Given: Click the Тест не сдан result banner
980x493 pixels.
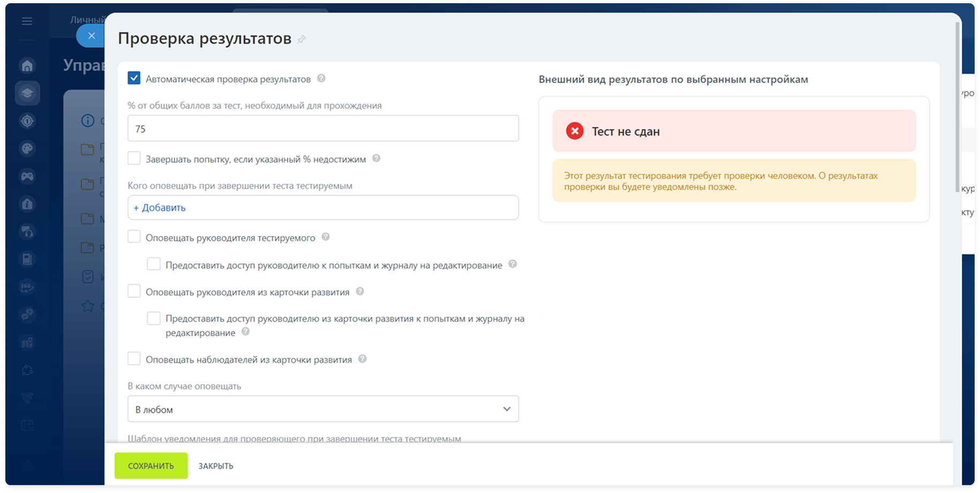Looking at the screenshot, I should tap(734, 131).
